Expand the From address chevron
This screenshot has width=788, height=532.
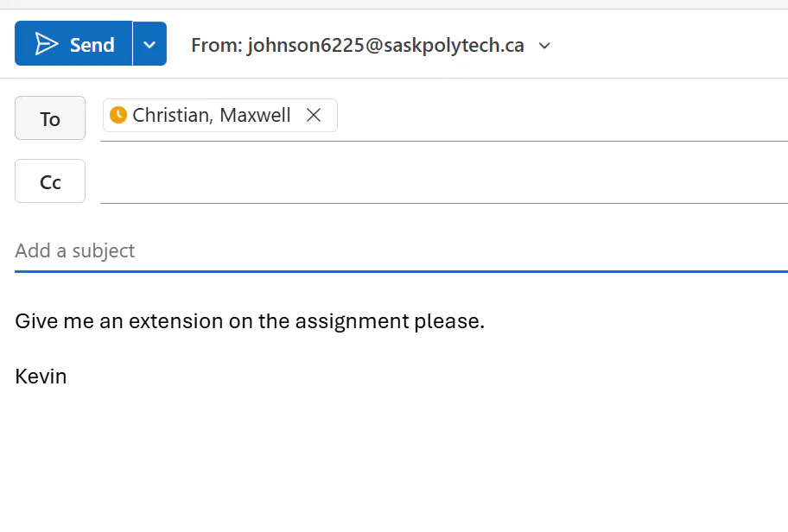pyautogui.click(x=544, y=46)
